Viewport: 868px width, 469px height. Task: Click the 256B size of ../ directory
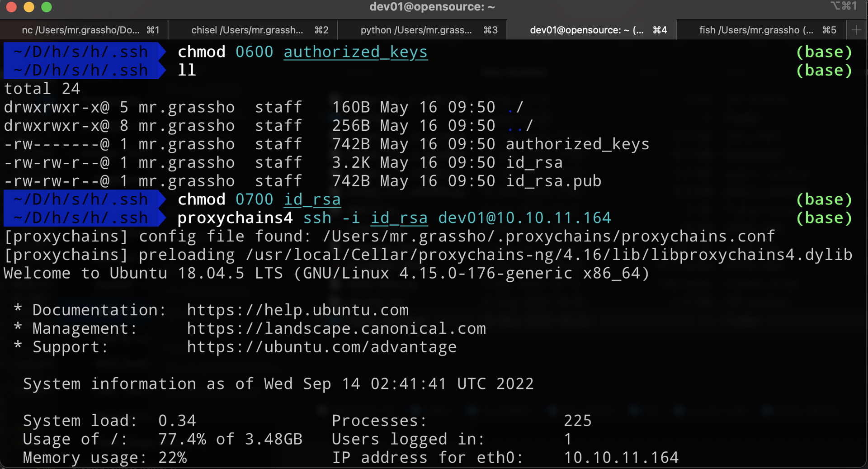pyautogui.click(x=351, y=126)
